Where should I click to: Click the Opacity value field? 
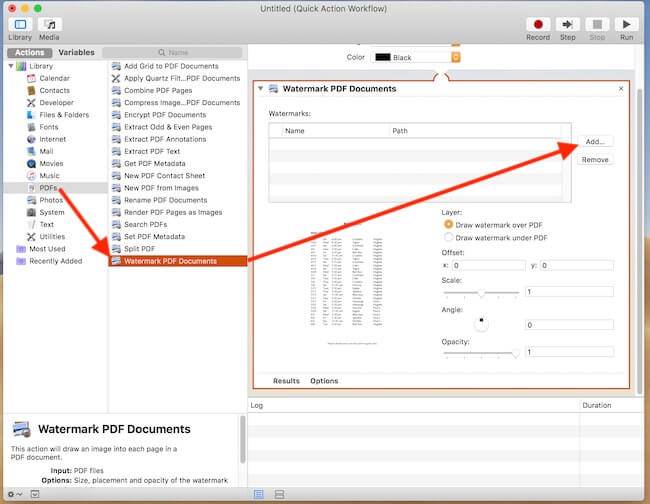(569, 352)
